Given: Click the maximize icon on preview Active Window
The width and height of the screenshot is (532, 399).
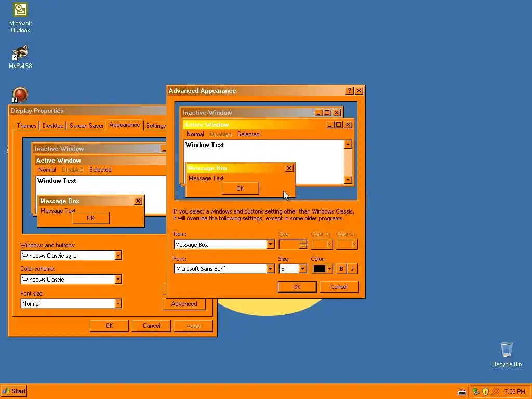Looking at the screenshot, I should [x=338, y=125].
